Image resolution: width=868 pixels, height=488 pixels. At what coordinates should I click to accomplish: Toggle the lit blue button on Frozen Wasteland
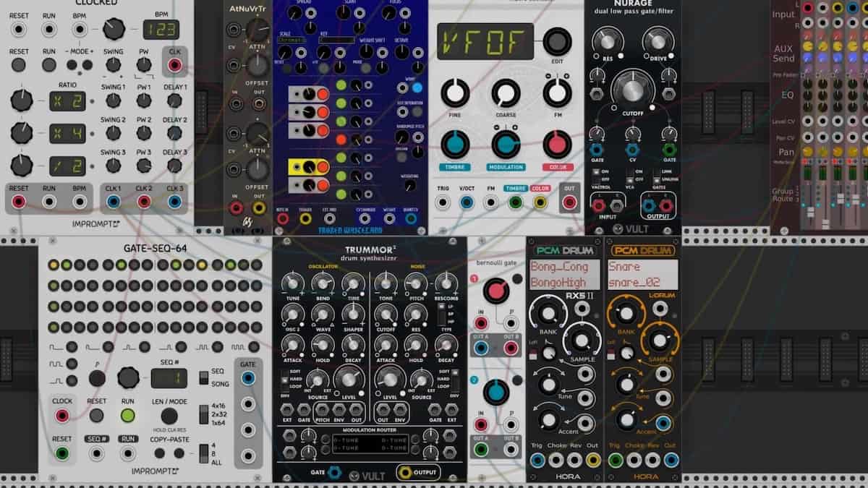click(417, 87)
